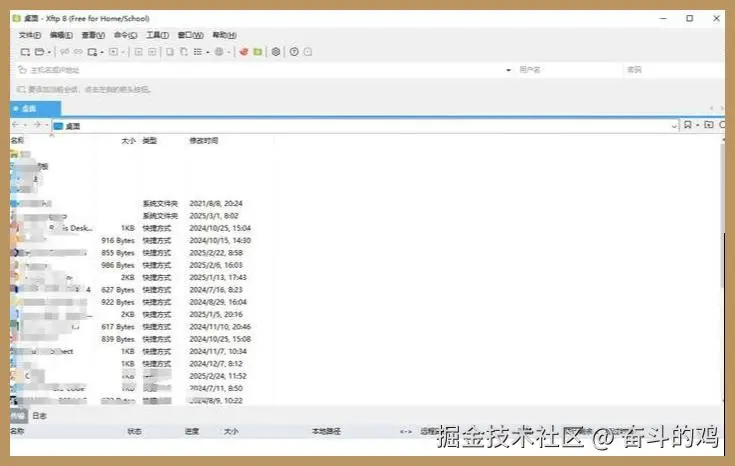The image size is (735, 466).
Task: Click the list view mode icon
Action: [x=198, y=52]
